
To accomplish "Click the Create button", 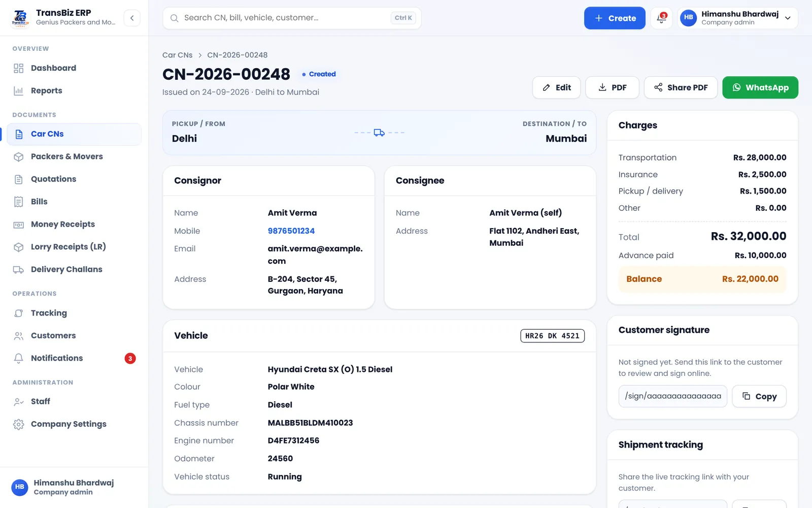I will point(615,18).
